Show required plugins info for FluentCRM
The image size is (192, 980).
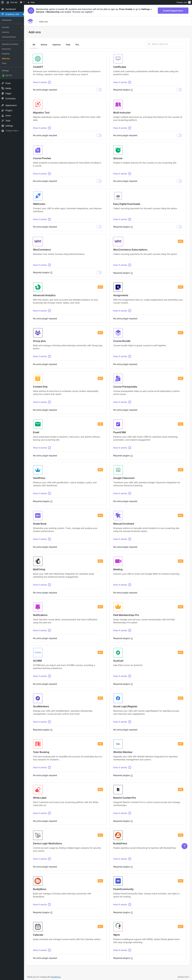pos(132,456)
